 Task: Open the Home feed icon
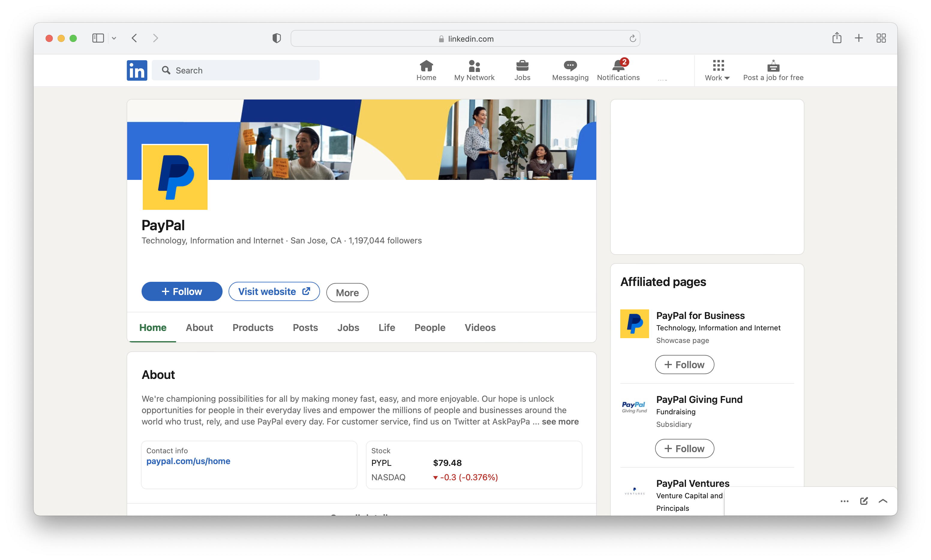tap(426, 70)
